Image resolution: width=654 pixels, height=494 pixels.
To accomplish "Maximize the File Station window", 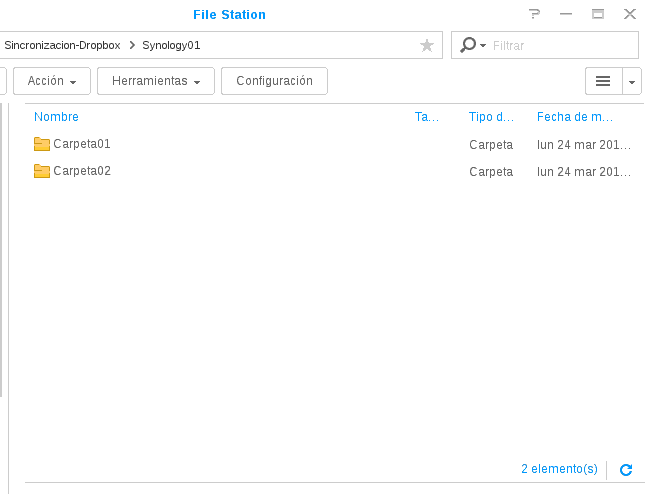I will (x=598, y=14).
